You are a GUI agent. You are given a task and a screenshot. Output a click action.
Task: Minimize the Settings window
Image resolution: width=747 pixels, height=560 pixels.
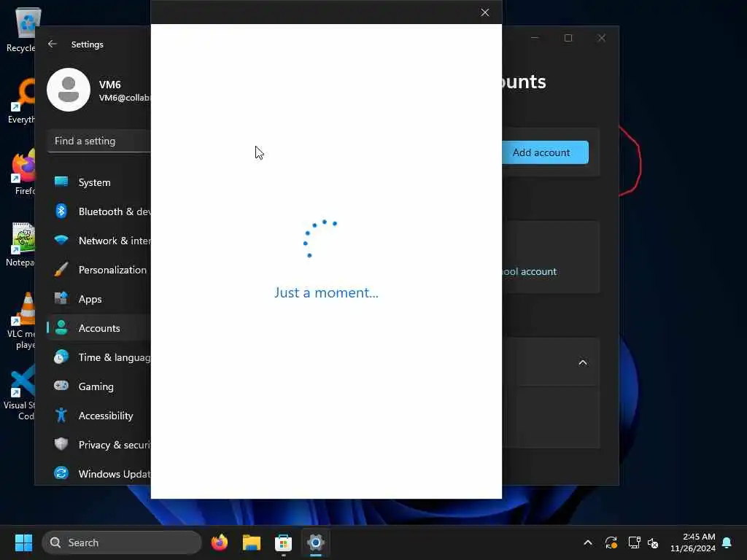point(535,38)
